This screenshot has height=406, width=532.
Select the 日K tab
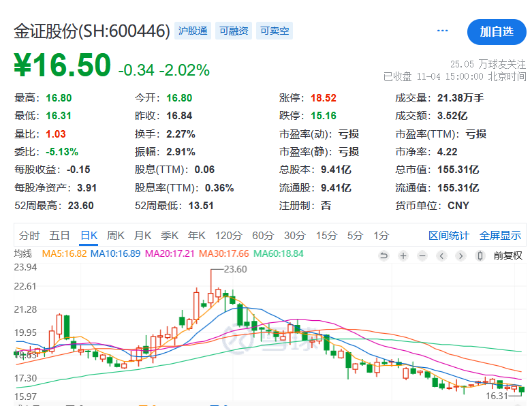point(89,236)
